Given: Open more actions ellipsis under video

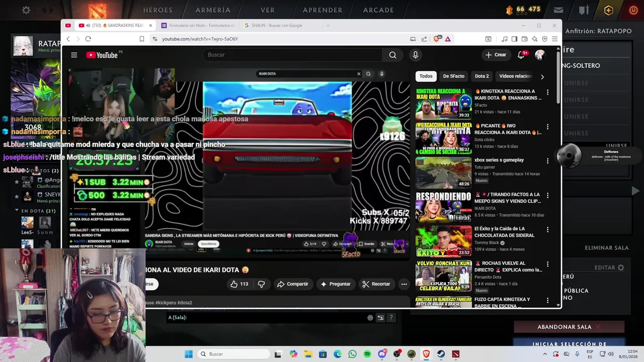Looking at the screenshot, I should coord(404,284).
